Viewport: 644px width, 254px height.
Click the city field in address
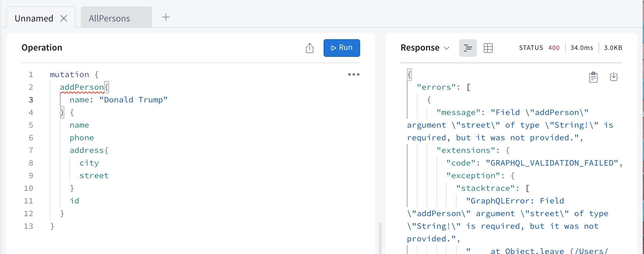pos(89,163)
